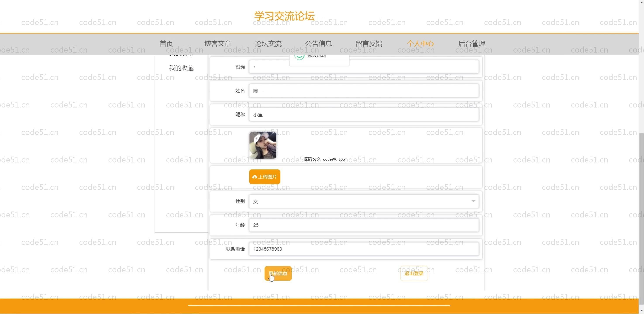Click the scrollbar up arrow
This screenshot has height=314, width=644.
click(x=641, y=2)
